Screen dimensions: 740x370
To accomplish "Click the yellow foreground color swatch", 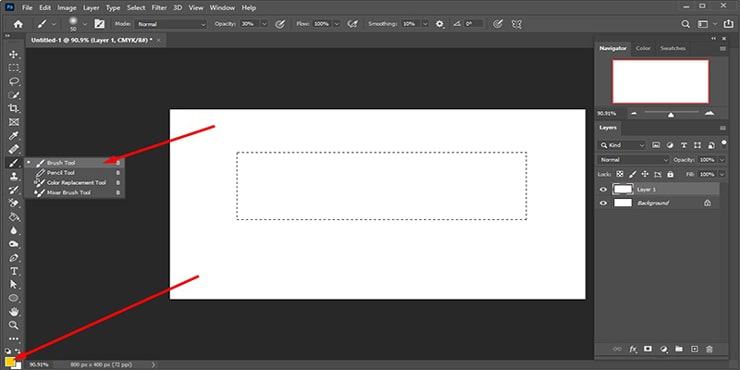I will (x=9, y=362).
